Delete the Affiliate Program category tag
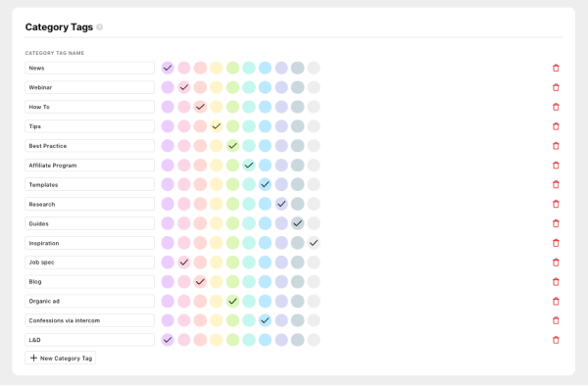The height and width of the screenshot is (386, 588). (x=556, y=166)
